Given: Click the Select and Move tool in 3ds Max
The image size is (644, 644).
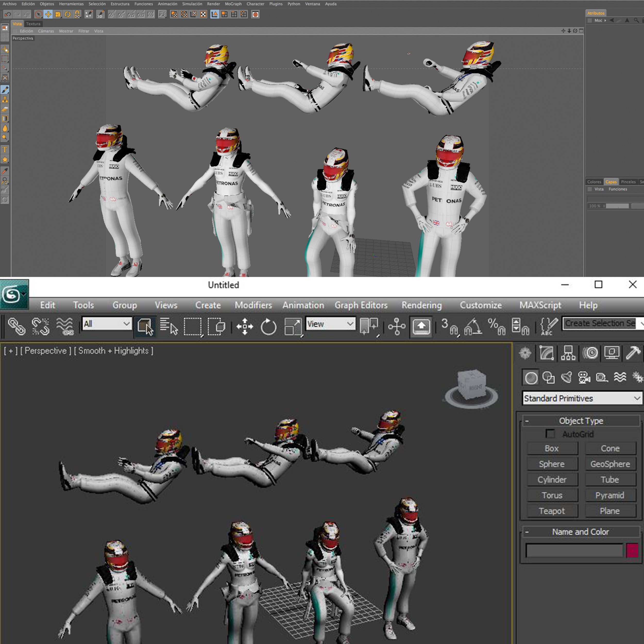Looking at the screenshot, I should [x=245, y=326].
